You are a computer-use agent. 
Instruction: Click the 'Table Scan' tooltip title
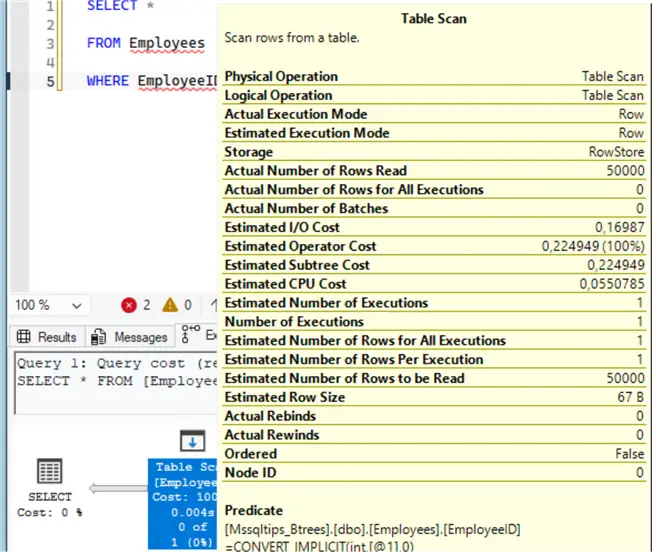pos(434,19)
